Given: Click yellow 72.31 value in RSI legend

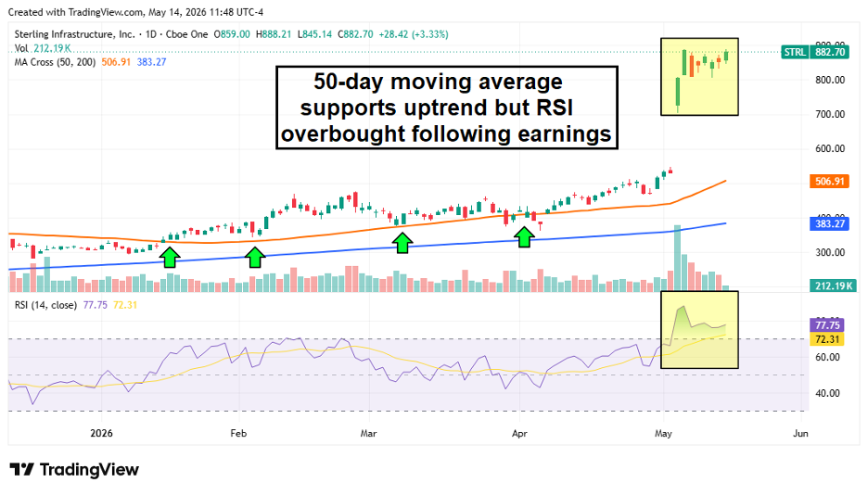Looking at the screenshot, I should pos(124,305).
